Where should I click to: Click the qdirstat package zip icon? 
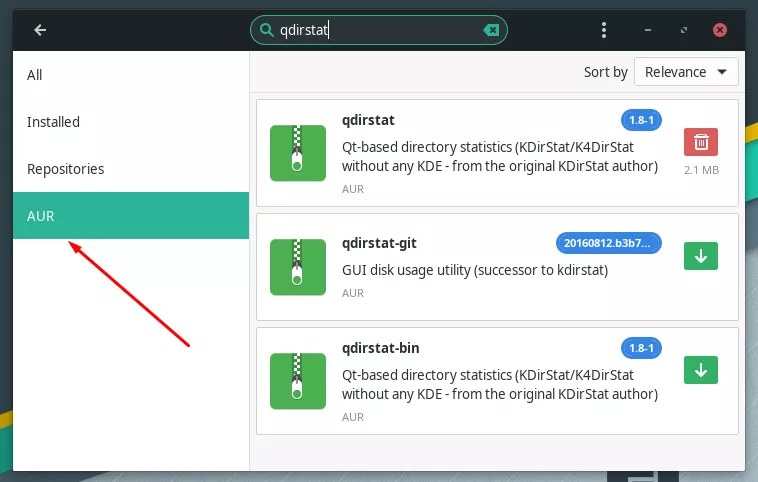point(298,153)
